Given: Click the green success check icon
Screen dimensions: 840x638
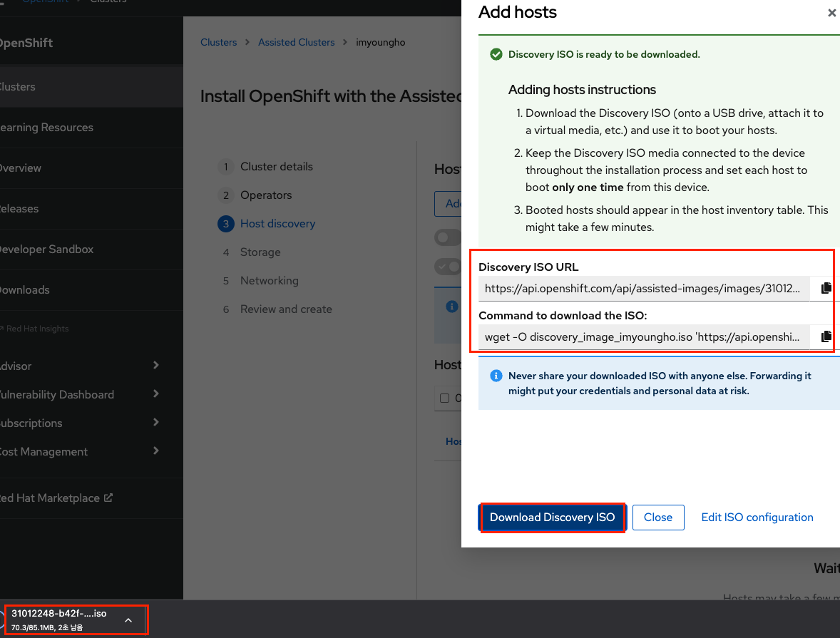Looking at the screenshot, I should [x=496, y=54].
